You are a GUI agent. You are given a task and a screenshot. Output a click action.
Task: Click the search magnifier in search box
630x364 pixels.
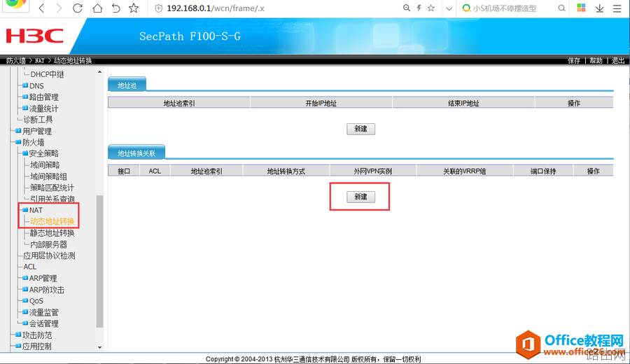[561, 8]
